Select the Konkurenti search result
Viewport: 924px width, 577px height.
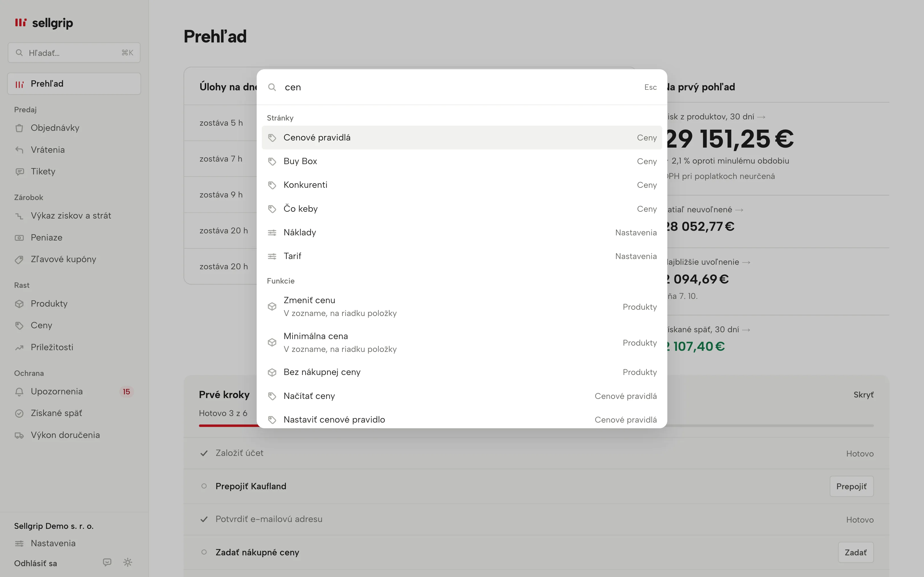(x=462, y=185)
